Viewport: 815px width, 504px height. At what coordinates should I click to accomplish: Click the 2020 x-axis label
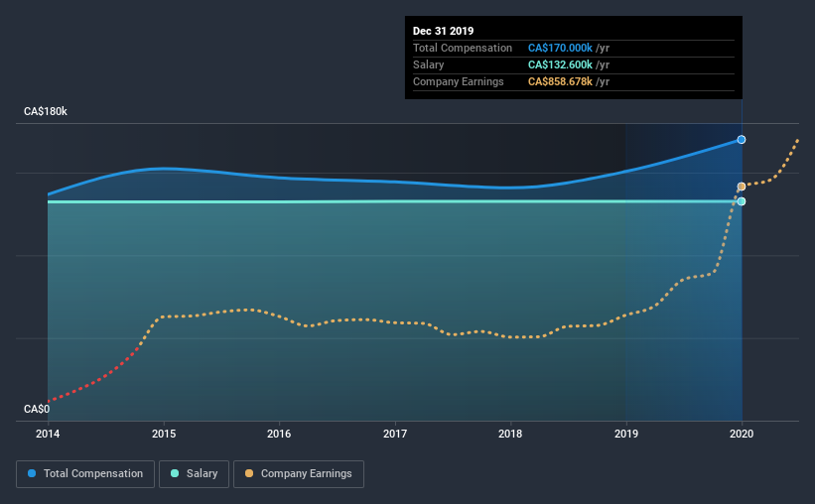coord(742,434)
